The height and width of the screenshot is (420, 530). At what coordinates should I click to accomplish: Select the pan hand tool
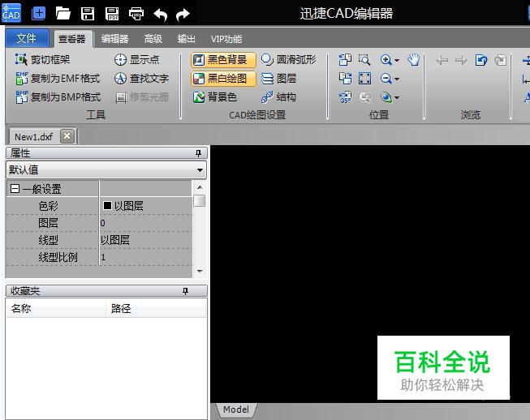(x=413, y=60)
